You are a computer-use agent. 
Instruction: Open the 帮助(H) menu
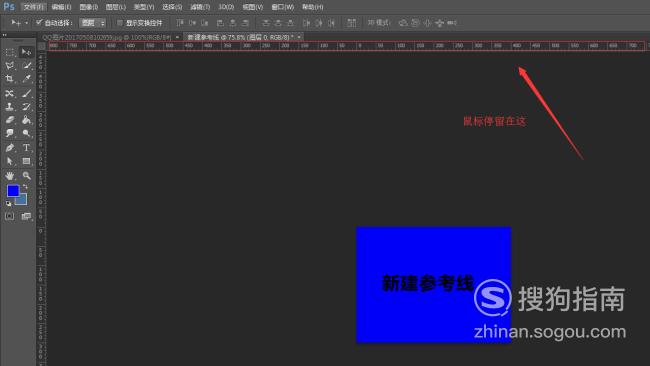pyautogui.click(x=313, y=7)
